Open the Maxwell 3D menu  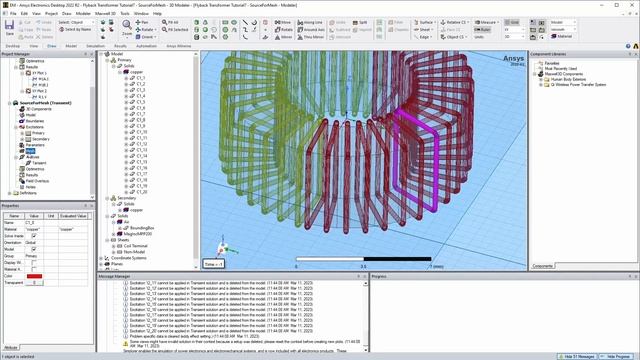coord(105,13)
